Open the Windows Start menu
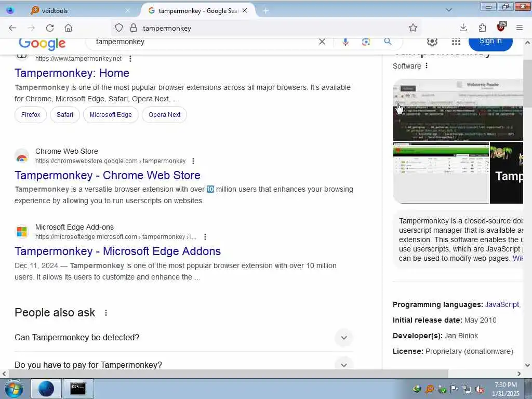The height and width of the screenshot is (399, 532). tap(14, 389)
